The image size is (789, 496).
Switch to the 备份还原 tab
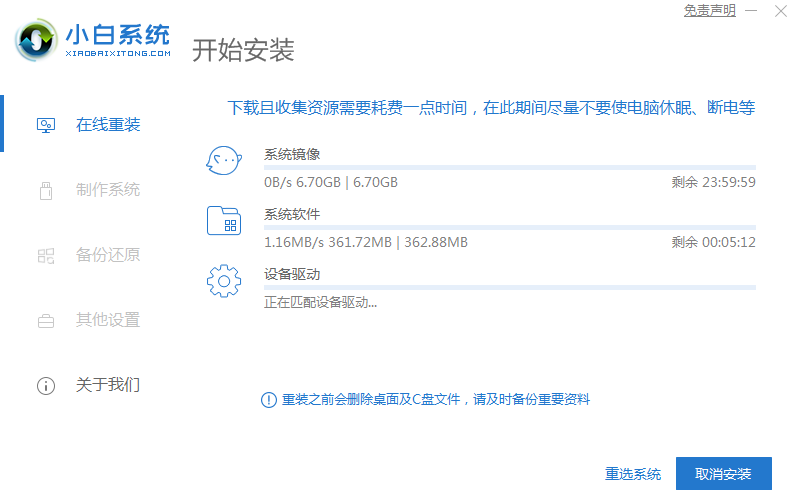(x=108, y=255)
